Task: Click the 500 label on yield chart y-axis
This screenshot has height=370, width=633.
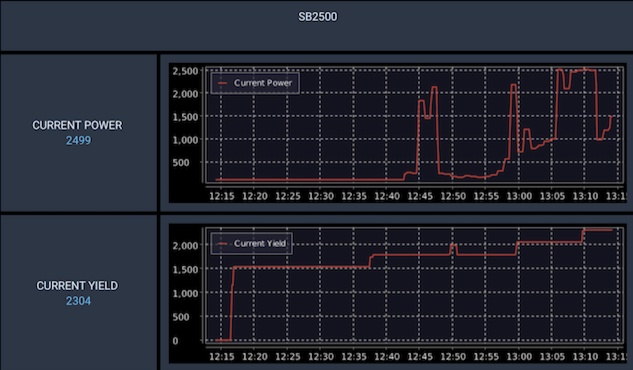Action: (181, 317)
